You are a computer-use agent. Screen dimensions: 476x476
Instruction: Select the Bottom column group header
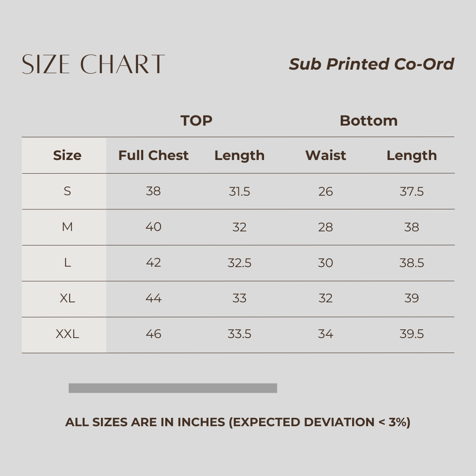point(368,120)
